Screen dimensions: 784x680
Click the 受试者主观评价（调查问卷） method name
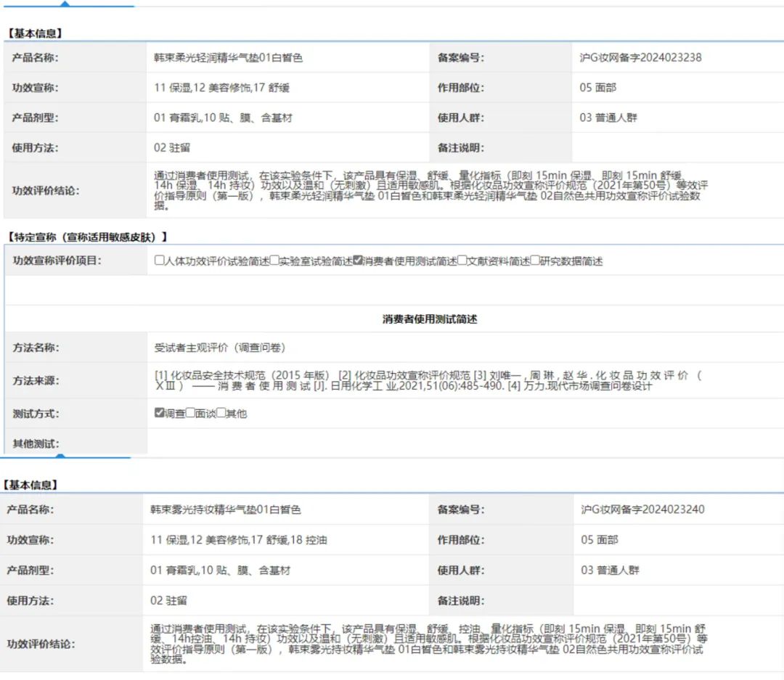click(220, 348)
